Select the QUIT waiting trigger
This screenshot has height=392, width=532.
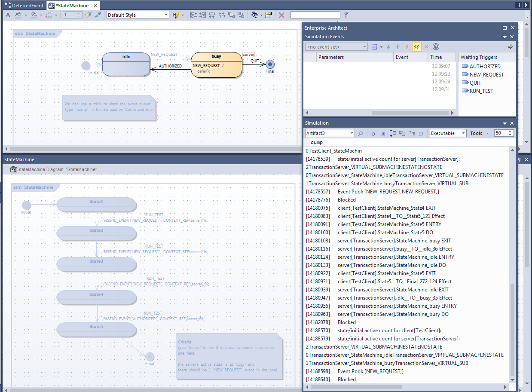[x=475, y=83]
